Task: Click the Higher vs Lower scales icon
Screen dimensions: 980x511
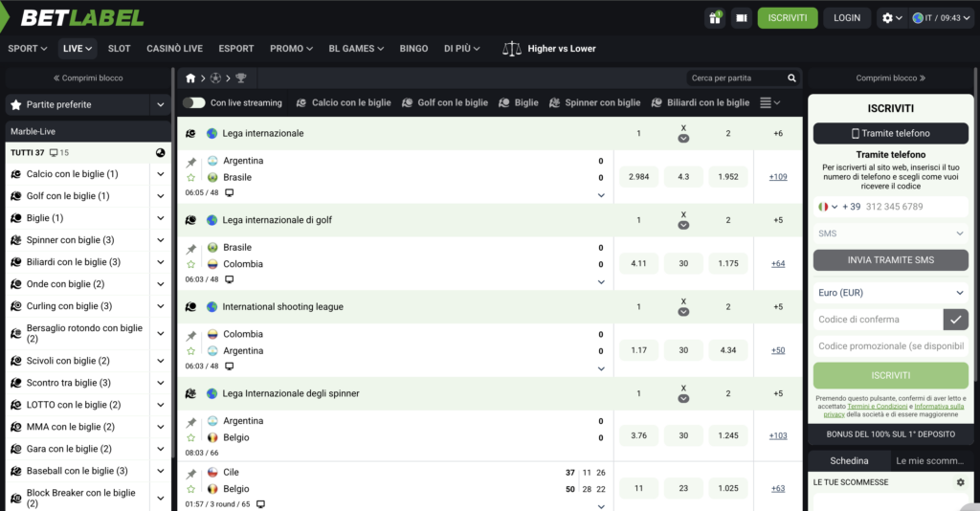Action: tap(512, 49)
